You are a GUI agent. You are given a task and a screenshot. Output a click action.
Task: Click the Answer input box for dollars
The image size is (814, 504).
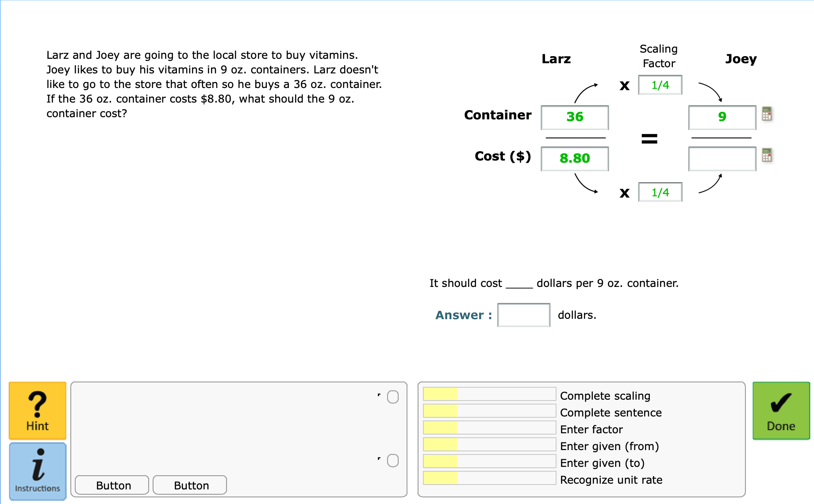tap(524, 315)
